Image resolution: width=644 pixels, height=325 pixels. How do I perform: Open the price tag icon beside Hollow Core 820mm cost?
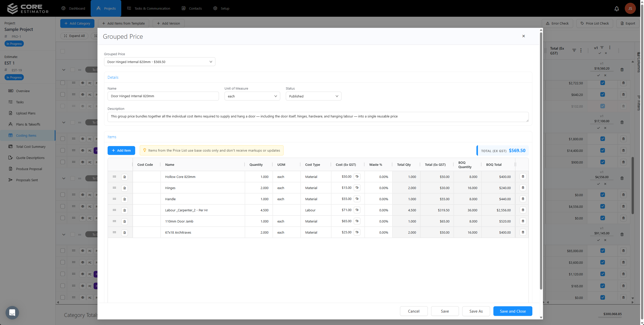[x=357, y=176]
